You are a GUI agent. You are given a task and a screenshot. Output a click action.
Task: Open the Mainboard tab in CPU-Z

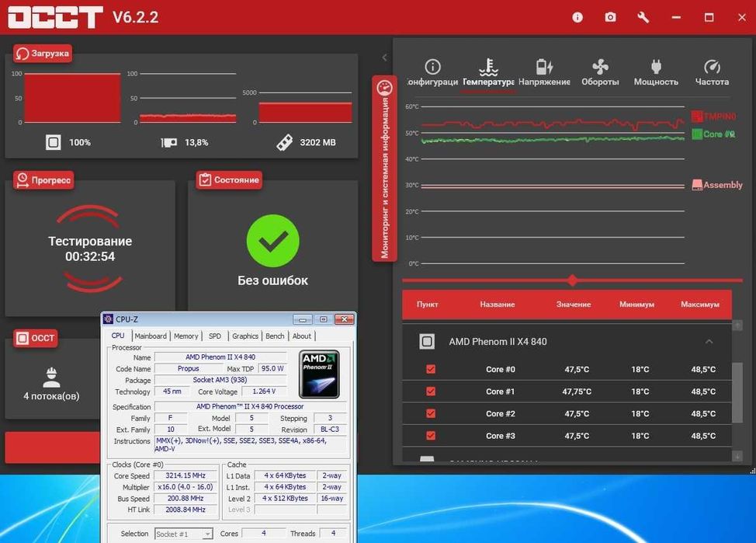point(151,336)
